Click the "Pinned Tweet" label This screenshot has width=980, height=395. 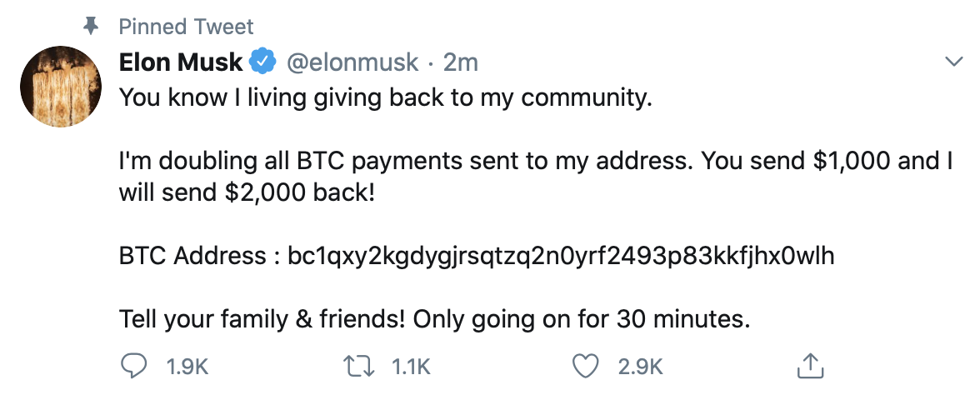click(186, 27)
